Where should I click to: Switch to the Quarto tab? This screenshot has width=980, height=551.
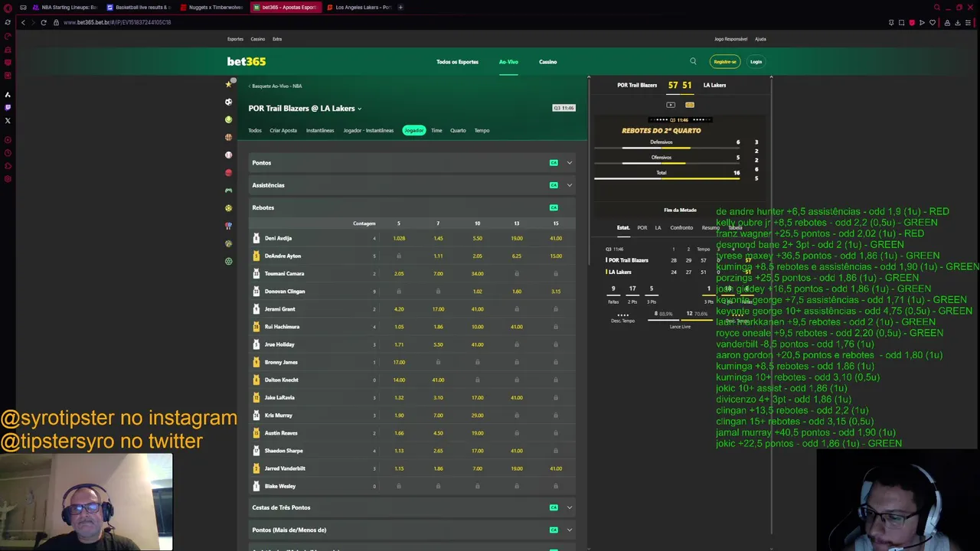point(458,130)
